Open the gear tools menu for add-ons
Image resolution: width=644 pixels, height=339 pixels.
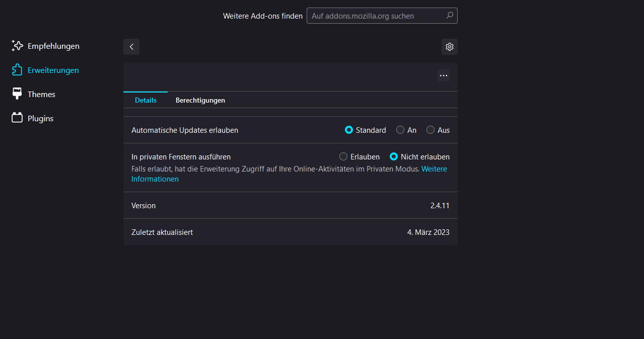coord(450,47)
